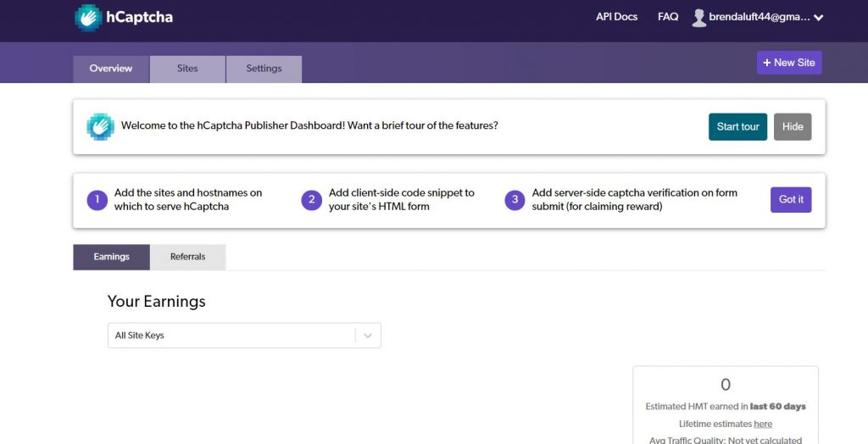The image size is (868, 444).
Task: Switch to the Sites tab
Action: point(187,69)
